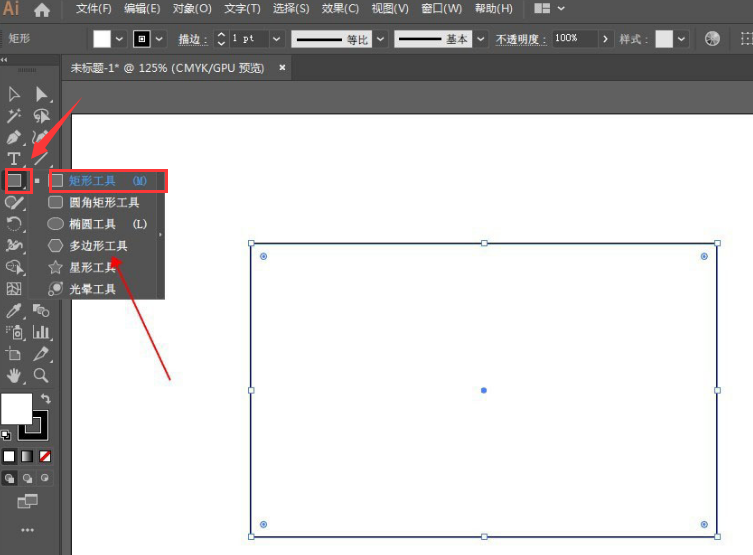The image size is (753, 555).
Task: Choose 星形工具 from the flyout
Action: click(92, 267)
